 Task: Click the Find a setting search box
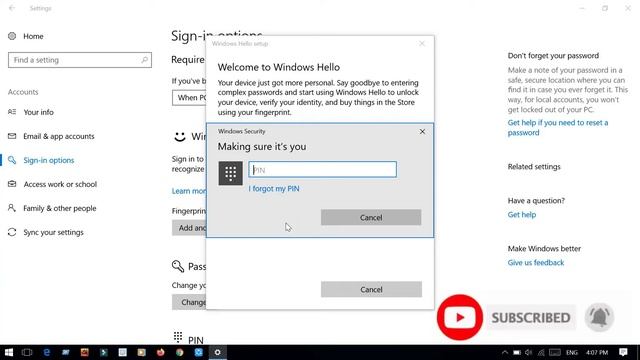click(x=80, y=60)
